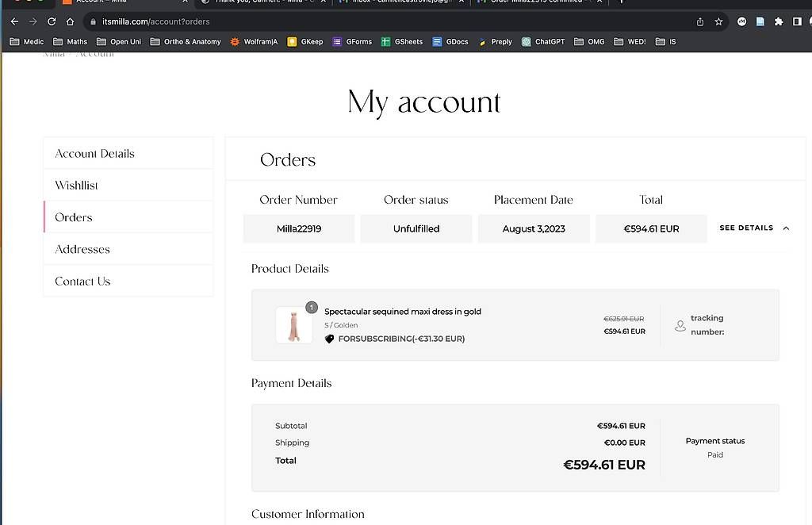
Task: Open the GForms bookmark
Action: point(353,41)
